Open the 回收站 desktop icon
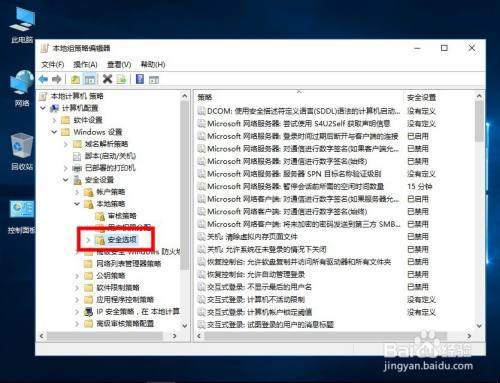 pos(22,152)
